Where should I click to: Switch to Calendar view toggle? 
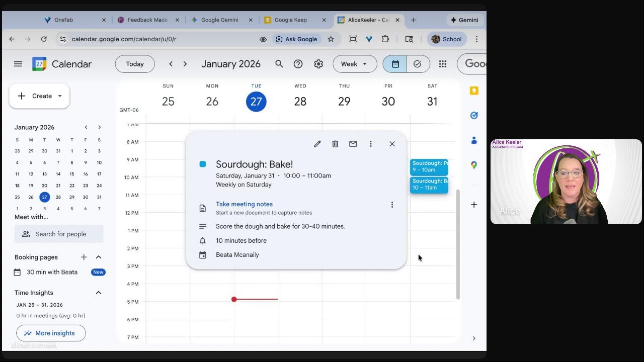pyautogui.click(x=395, y=64)
